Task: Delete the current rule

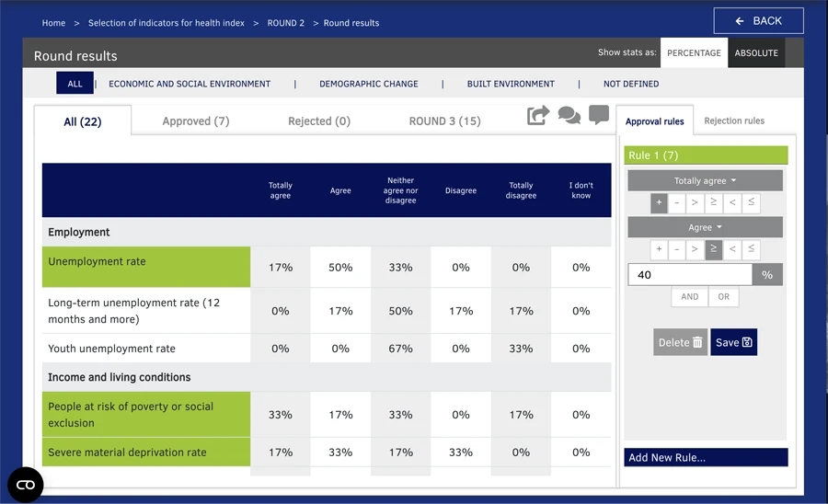Action: point(680,342)
